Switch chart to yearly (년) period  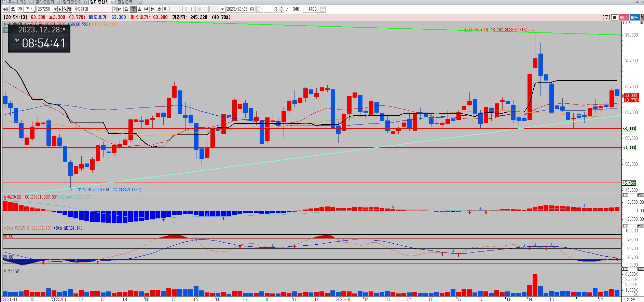coord(146,9)
